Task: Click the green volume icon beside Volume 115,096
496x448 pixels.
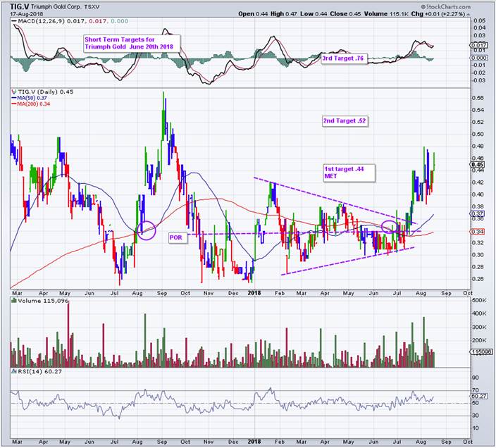Action: (13, 301)
